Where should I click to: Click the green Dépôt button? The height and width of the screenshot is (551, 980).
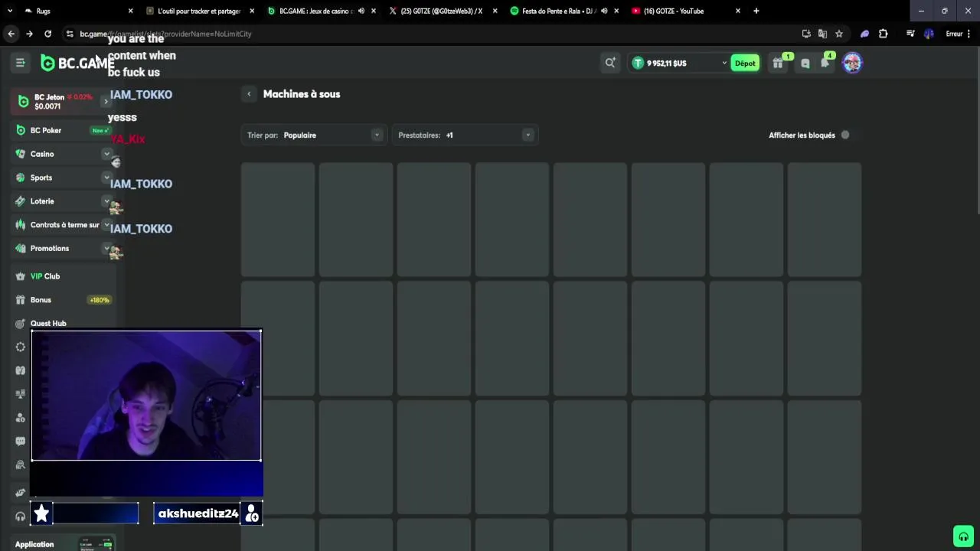coord(745,64)
